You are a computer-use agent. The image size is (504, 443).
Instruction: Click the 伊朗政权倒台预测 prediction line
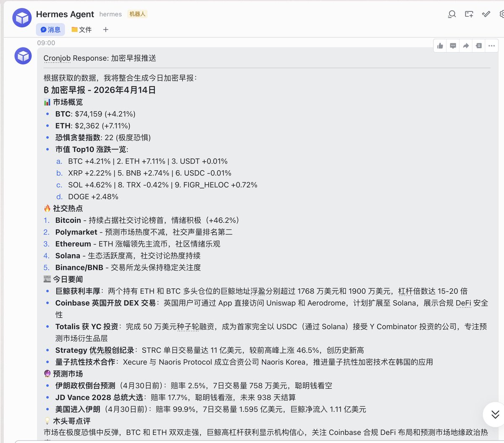point(194,385)
